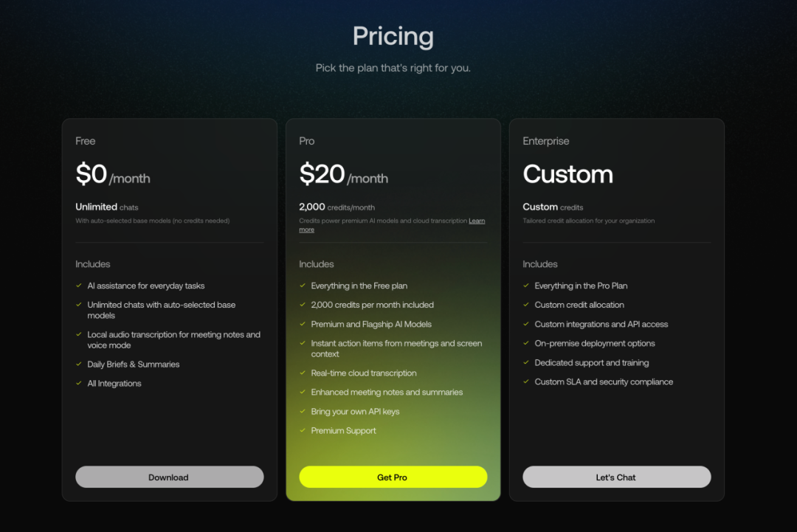Click checkmark next to Custom SLA and security compliance
The width and height of the screenshot is (797, 532).
click(x=526, y=382)
